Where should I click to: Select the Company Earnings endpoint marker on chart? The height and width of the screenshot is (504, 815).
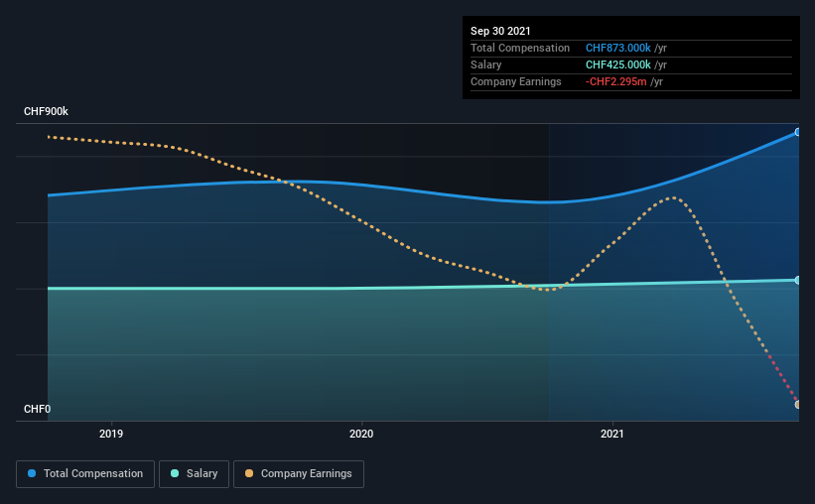(x=797, y=404)
